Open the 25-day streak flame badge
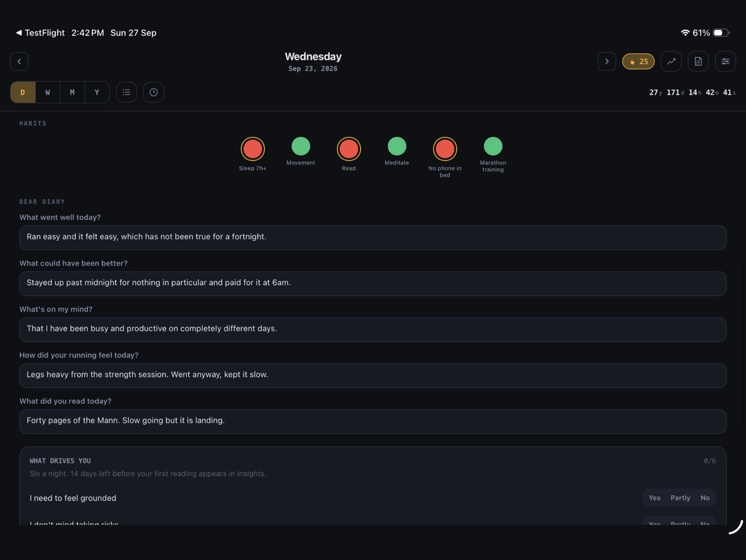 [x=638, y=61]
